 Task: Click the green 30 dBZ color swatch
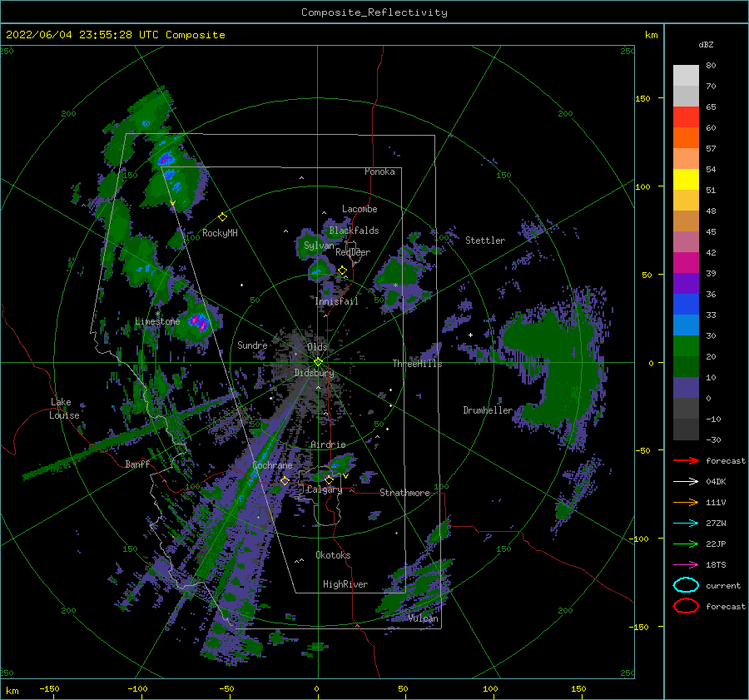click(x=686, y=345)
